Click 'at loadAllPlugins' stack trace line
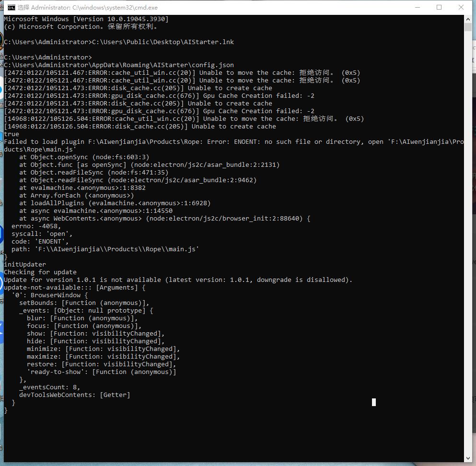 point(115,203)
